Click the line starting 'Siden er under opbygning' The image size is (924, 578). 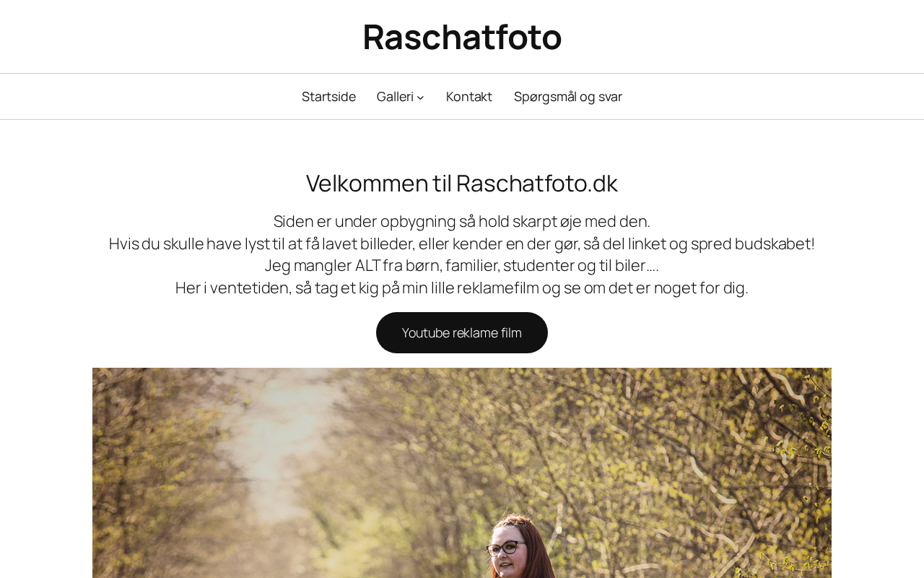462,221
